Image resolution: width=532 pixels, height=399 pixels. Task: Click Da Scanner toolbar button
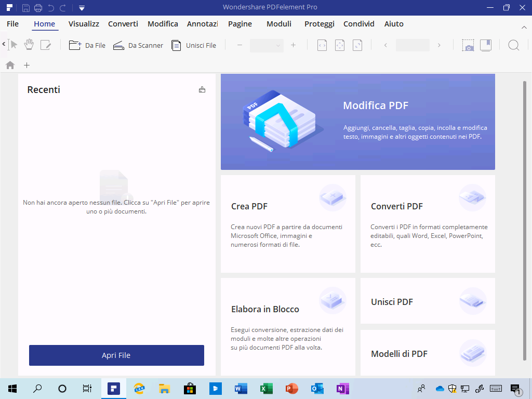coord(138,45)
